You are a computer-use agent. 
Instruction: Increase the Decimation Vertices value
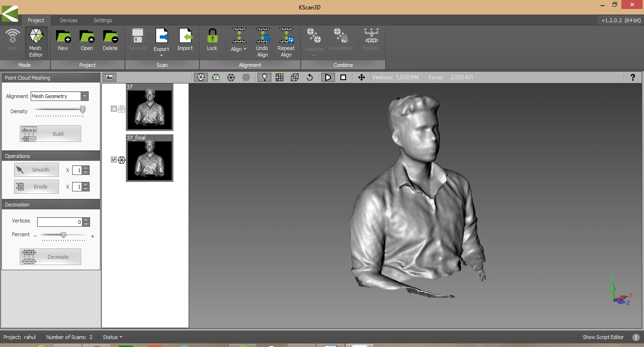[x=86, y=220]
